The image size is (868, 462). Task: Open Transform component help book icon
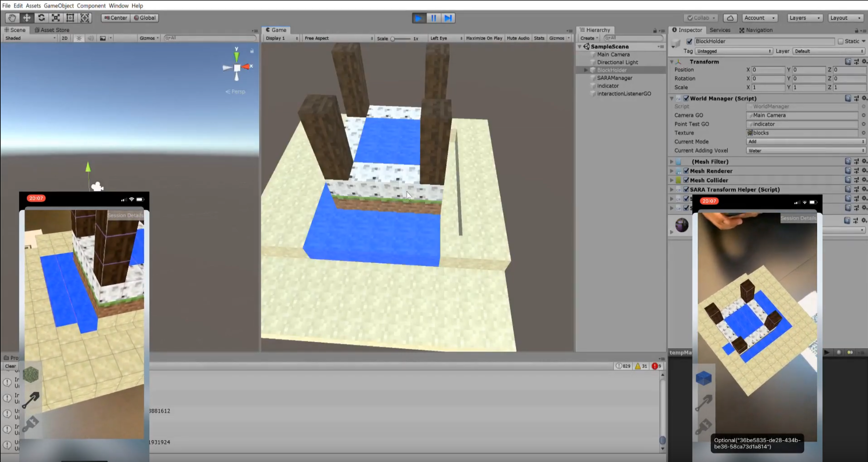pyautogui.click(x=848, y=61)
